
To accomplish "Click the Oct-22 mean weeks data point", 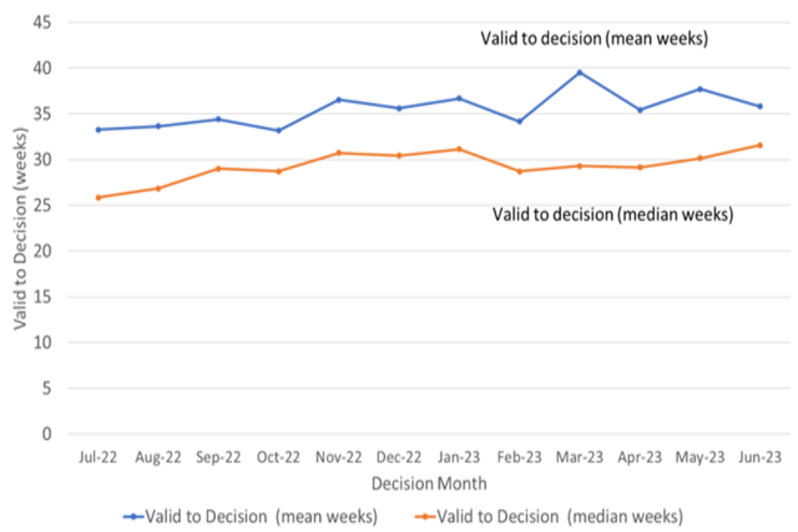I will [x=278, y=131].
